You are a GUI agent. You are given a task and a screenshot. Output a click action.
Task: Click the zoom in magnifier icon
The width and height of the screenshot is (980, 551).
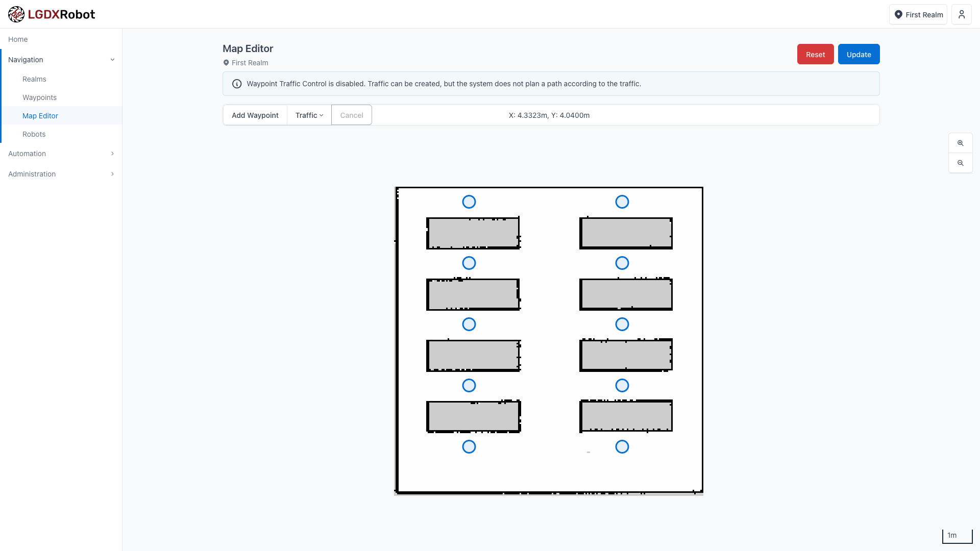(x=961, y=143)
